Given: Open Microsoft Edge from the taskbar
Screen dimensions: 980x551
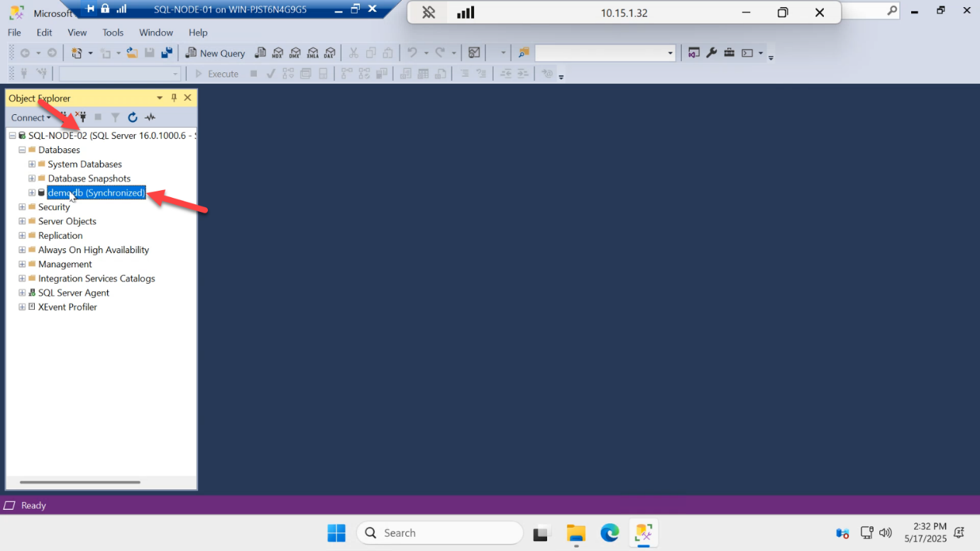Looking at the screenshot, I should (x=610, y=533).
